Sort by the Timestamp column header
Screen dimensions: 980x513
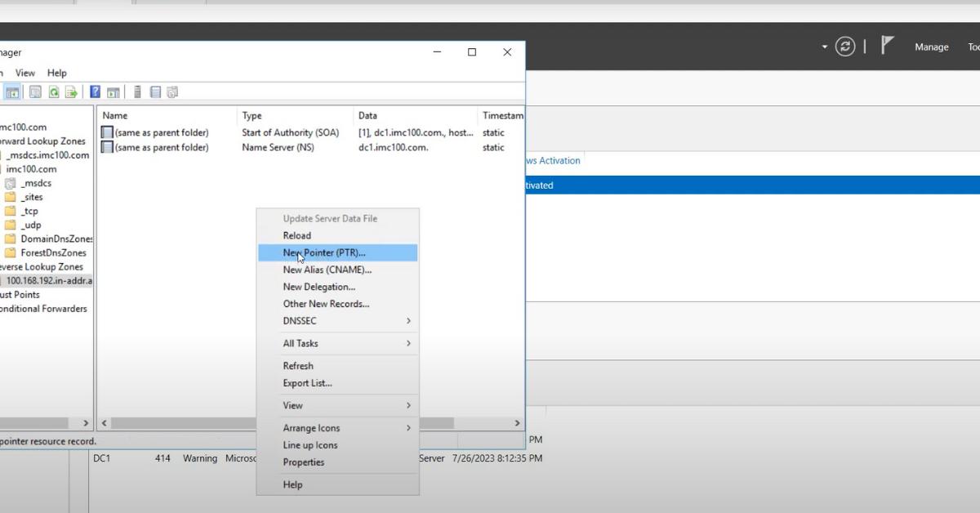coord(501,116)
